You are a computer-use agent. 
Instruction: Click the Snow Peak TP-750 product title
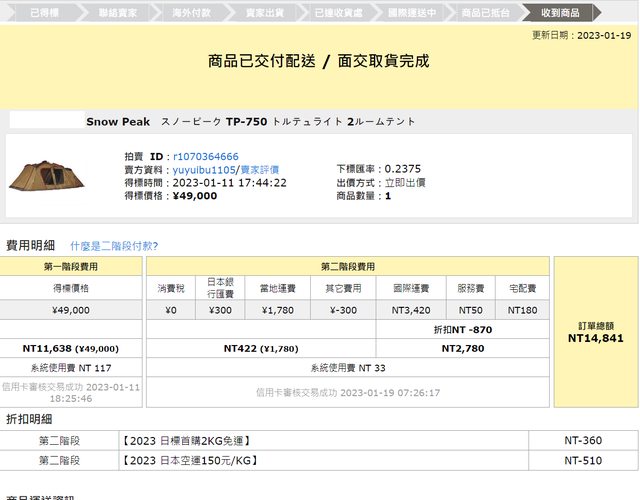pyautogui.click(x=250, y=122)
